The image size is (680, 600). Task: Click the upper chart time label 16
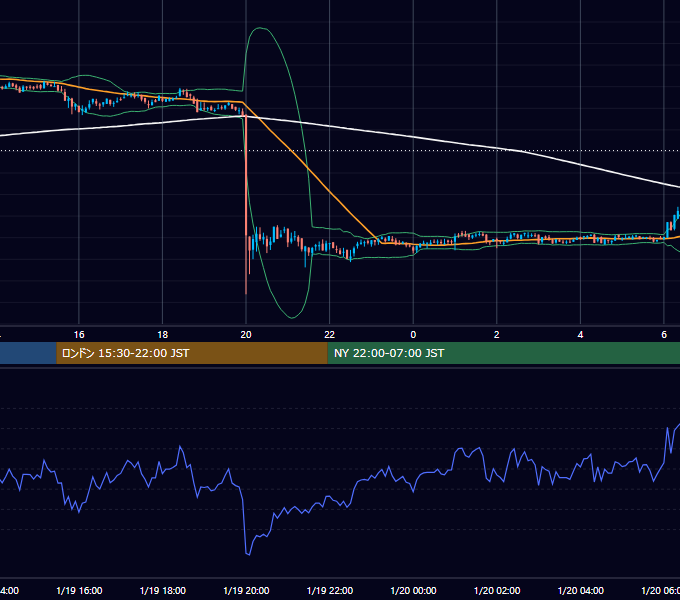[79, 335]
